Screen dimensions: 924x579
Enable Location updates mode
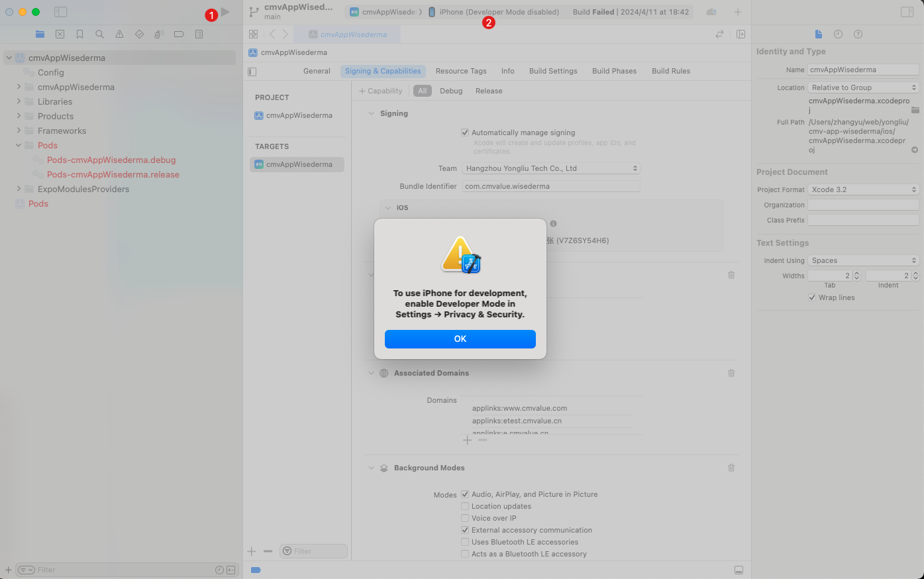click(465, 506)
